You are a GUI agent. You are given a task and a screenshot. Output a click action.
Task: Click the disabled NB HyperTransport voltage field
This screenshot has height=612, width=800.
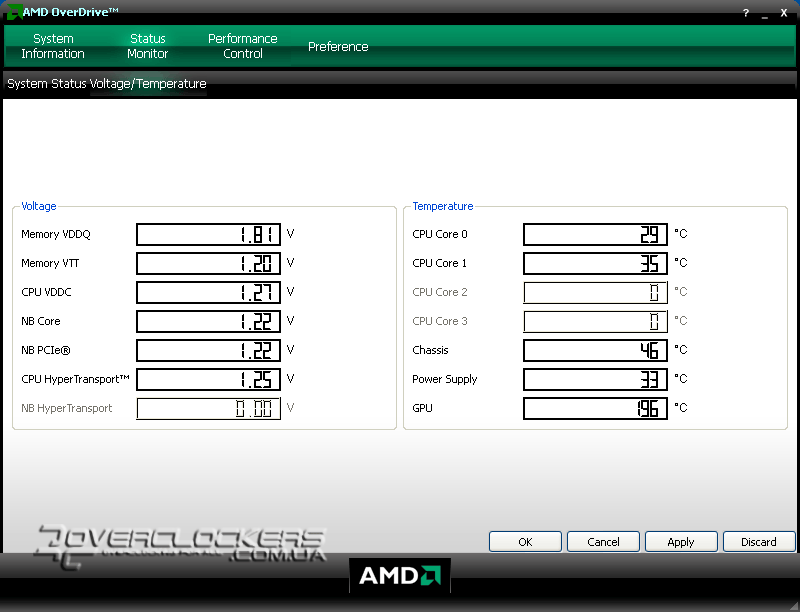pyautogui.click(x=208, y=409)
